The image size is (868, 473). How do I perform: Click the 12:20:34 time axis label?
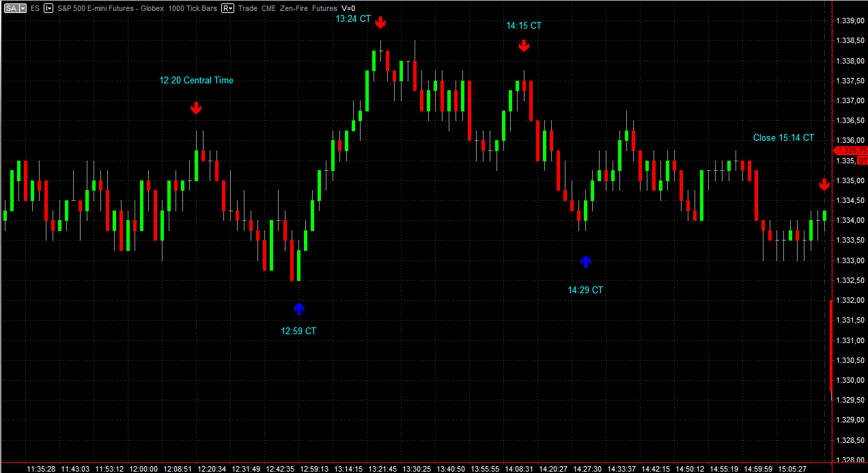[212, 469]
